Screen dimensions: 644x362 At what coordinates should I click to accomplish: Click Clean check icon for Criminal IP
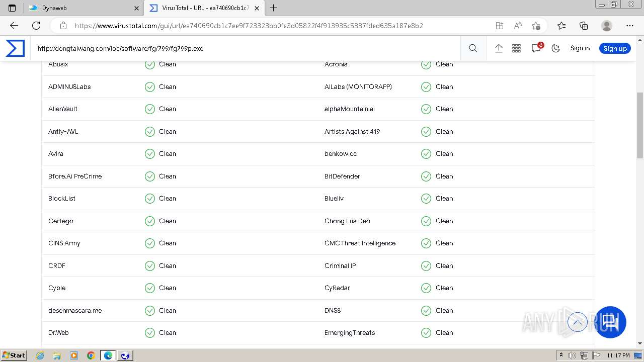click(x=426, y=265)
